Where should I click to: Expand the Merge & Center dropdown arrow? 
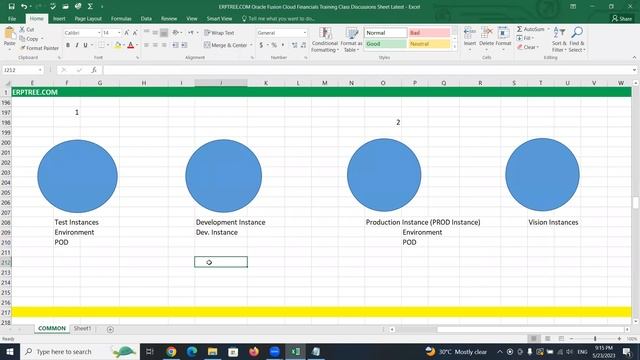point(251,45)
